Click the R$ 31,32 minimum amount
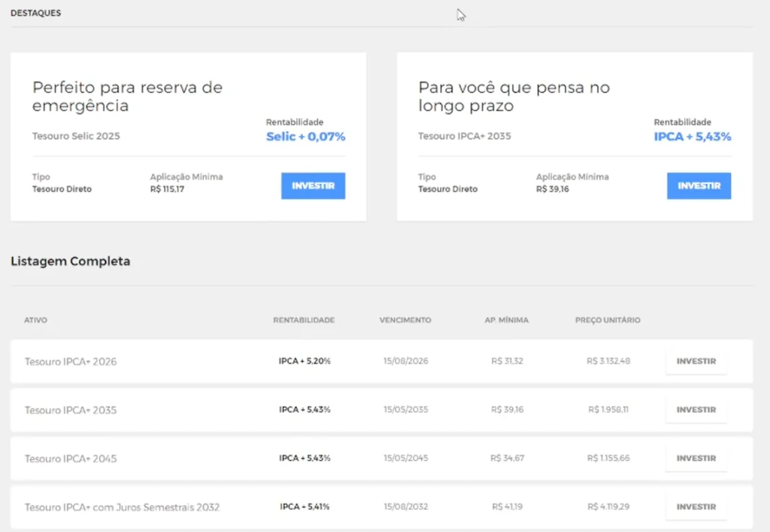The width and height of the screenshot is (770, 532). click(508, 361)
